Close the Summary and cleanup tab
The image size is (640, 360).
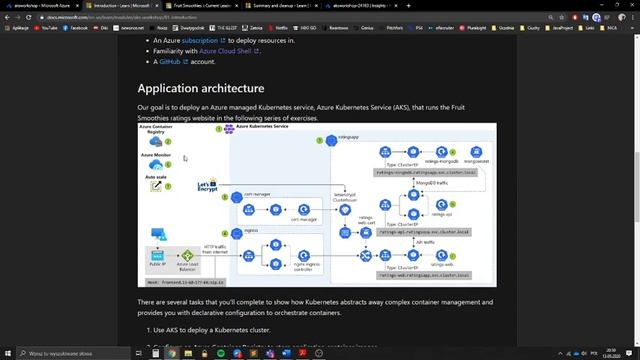[x=316, y=6]
